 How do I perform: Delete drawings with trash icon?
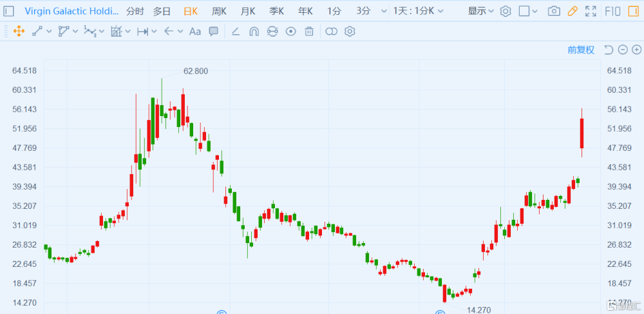point(309,31)
